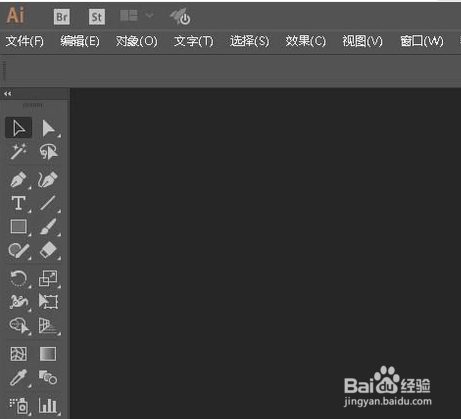Choose the Column Graph tool
The height and width of the screenshot is (419, 461).
coord(49,405)
